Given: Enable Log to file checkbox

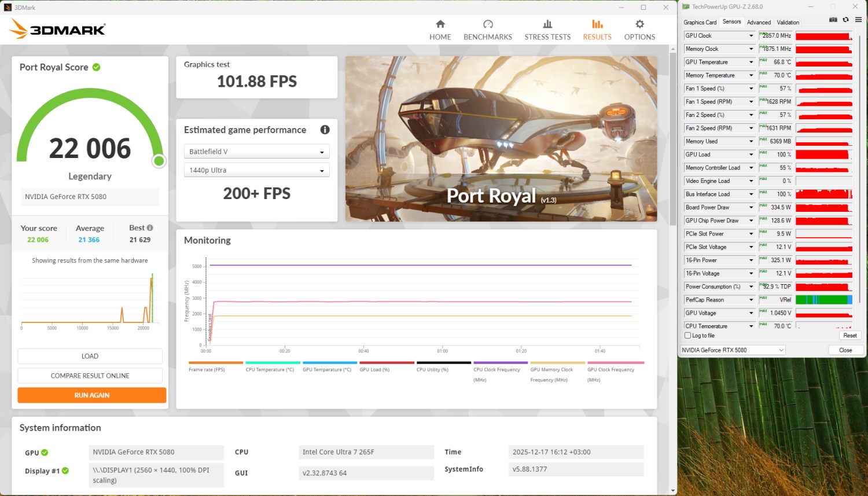Looking at the screenshot, I should pos(687,336).
